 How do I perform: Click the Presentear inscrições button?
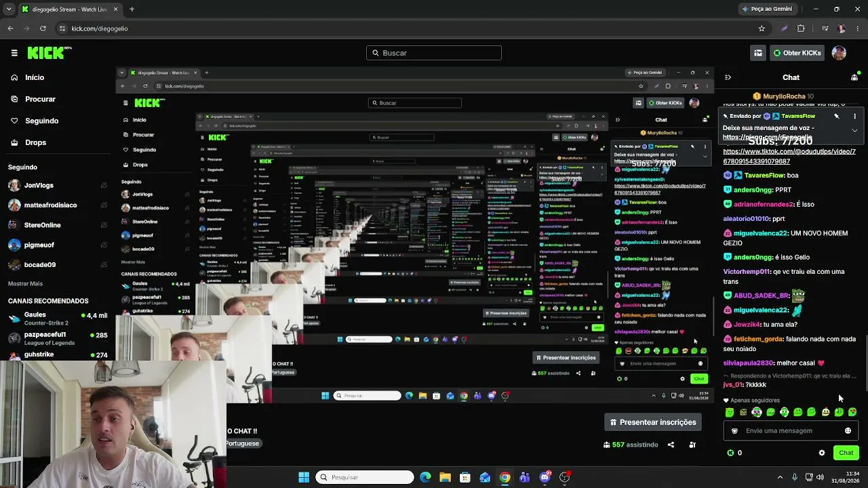(653, 422)
